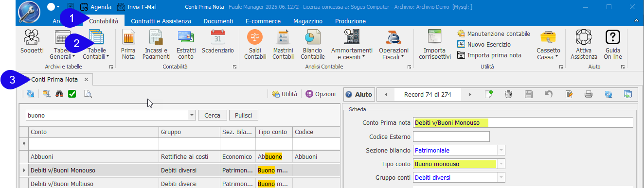Click Manutenzione contabile
Image resolution: width=644 pixels, height=188 pixels.
[494, 34]
